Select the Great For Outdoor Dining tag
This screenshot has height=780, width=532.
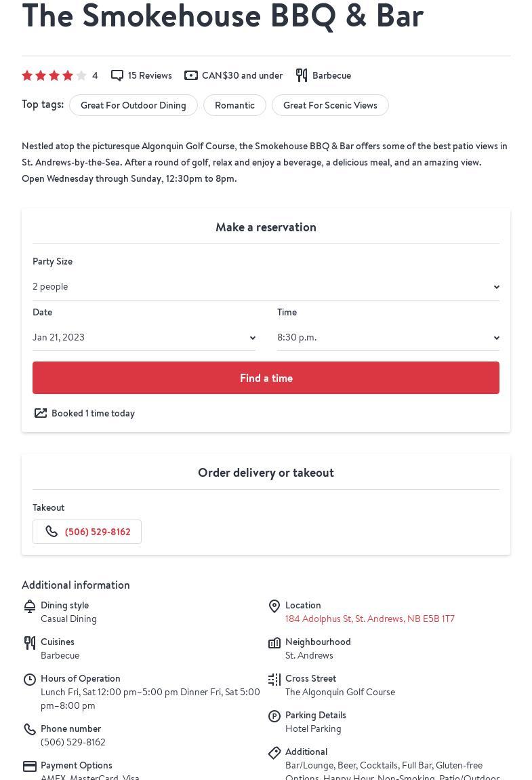click(134, 105)
